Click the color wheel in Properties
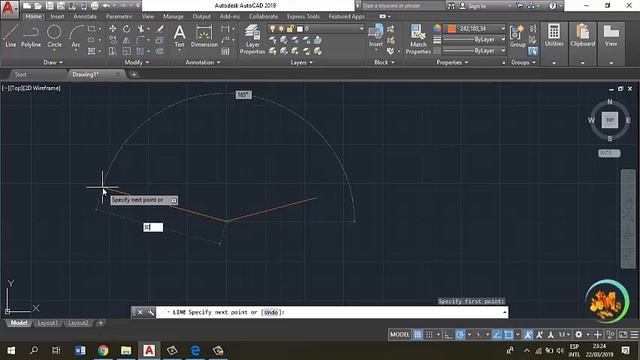 [x=437, y=28]
